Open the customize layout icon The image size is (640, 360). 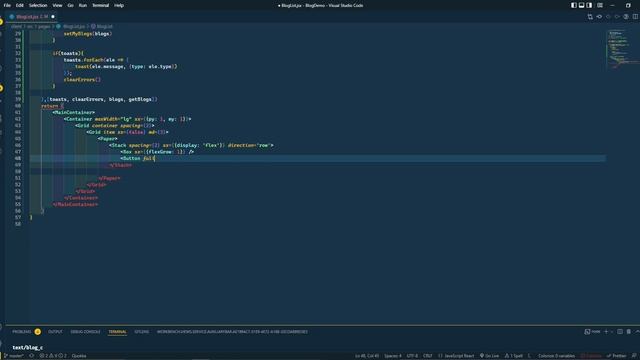tap(600, 5)
